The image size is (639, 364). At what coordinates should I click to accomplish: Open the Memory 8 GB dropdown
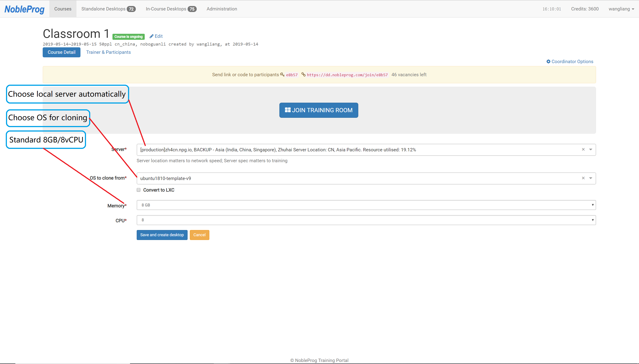(x=366, y=205)
